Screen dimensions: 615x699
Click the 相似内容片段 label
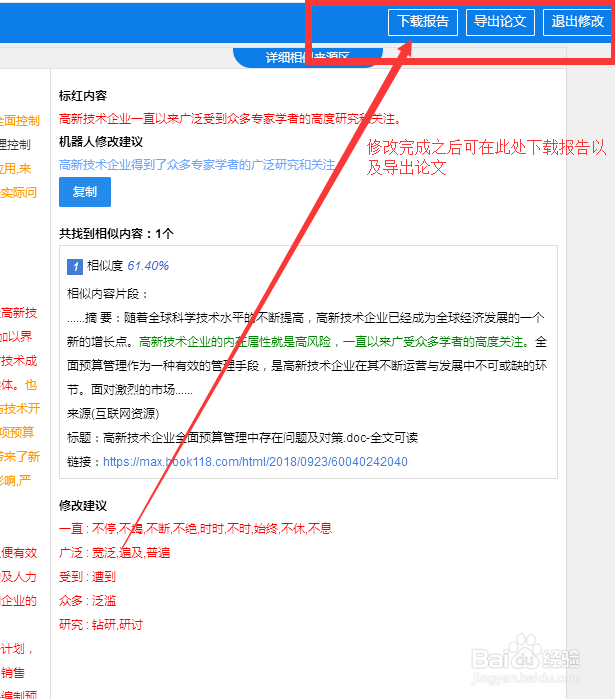tap(107, 294)
